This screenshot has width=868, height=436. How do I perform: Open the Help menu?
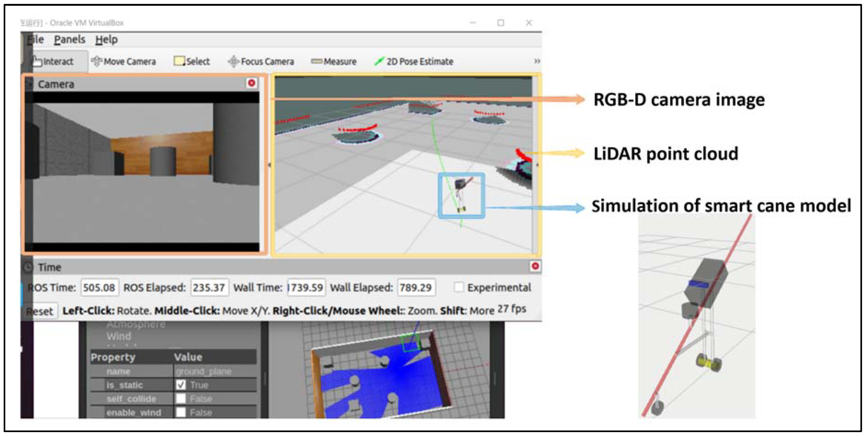(106, 40)
